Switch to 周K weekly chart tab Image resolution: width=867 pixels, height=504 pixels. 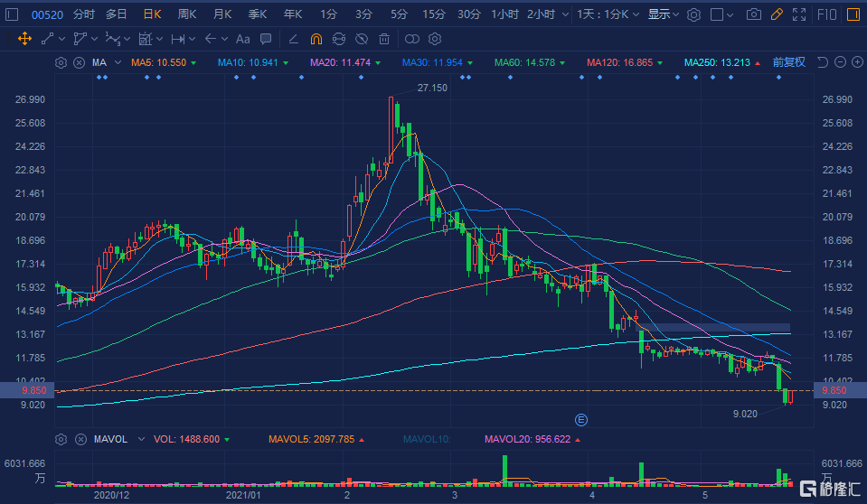click(x=187, y=14)
